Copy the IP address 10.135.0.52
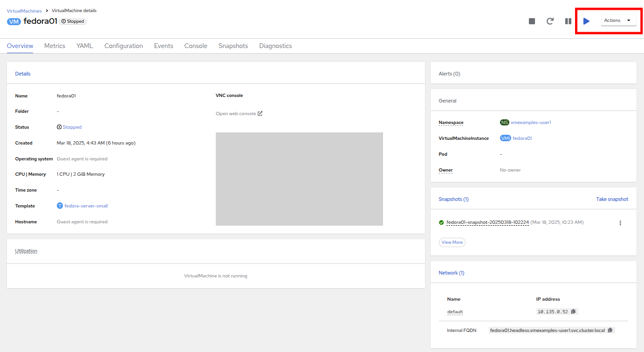This screenshot has height=352, width=644. (x=574, y=311)
